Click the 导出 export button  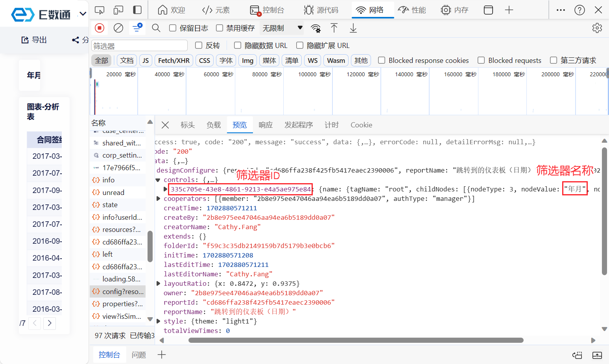point(34,40)
